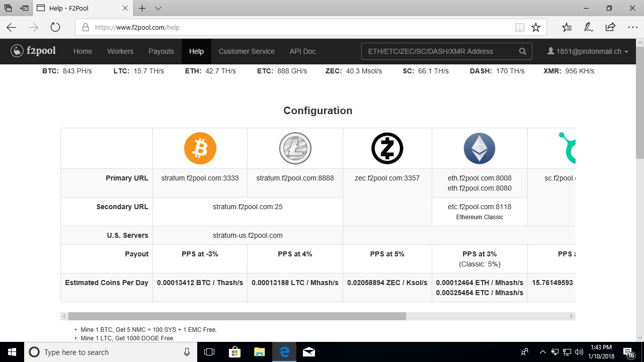The image size is (644, 362).
Task: Open the Windows Start menu
Action: click(x=12, y=352)
